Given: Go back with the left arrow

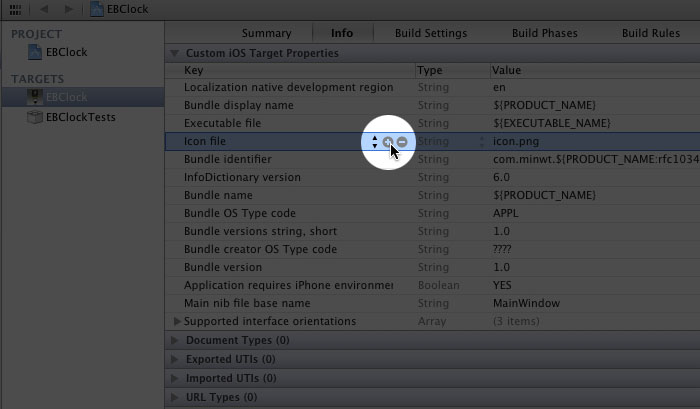Looking at the screenshot, I should click(44, 9).
